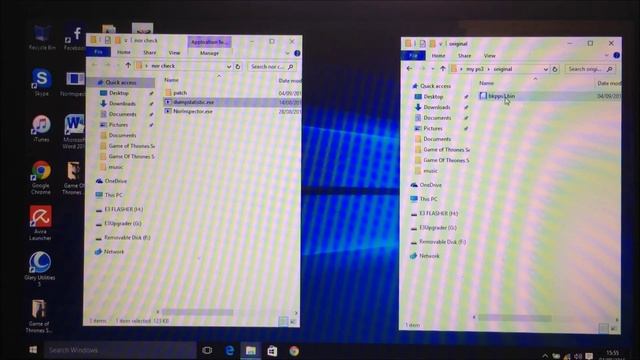Click the horizontal scrollbar in the original window
Viewport: 640px width, 360px height.
(x=515, y=318)
